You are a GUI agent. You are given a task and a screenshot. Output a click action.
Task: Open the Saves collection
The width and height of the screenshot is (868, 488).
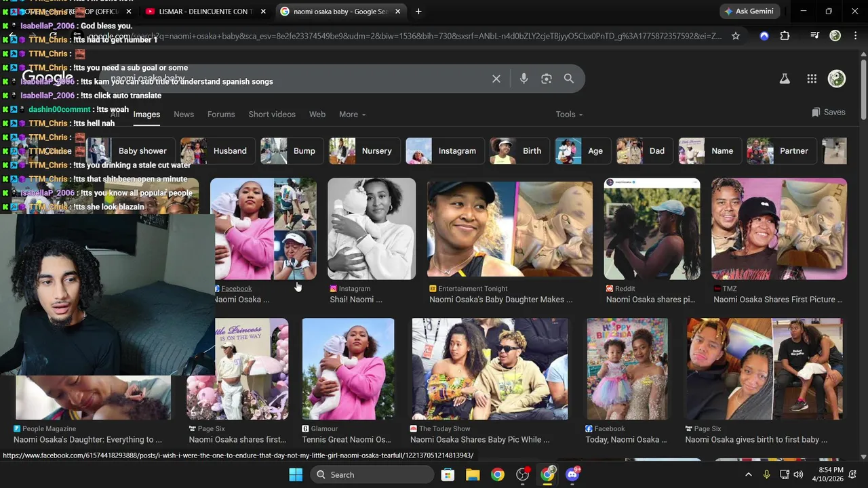click(x=828, y=113)
